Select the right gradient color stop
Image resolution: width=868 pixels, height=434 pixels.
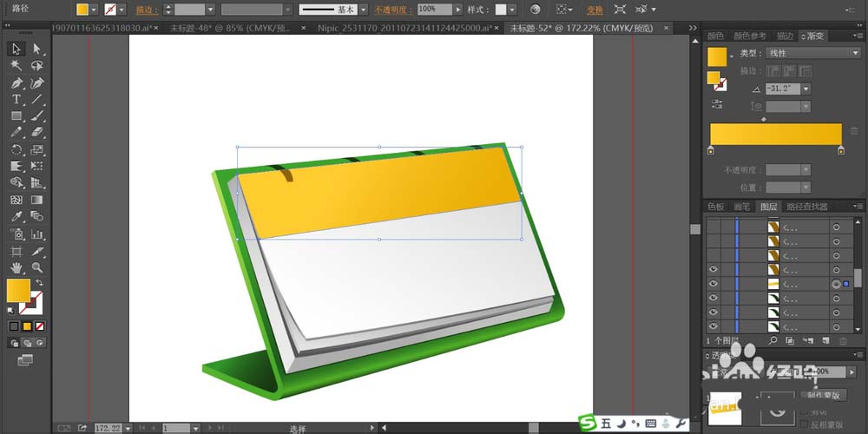point(841,150)
